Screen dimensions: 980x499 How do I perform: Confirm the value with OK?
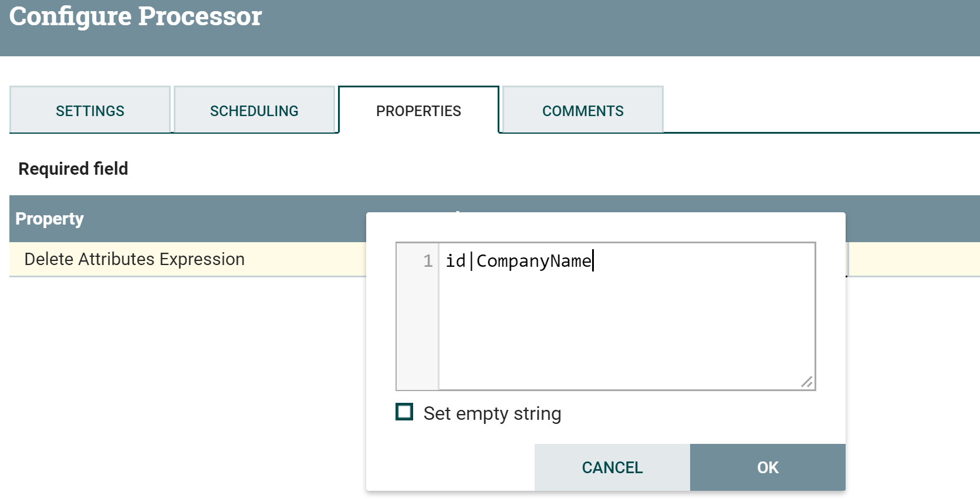(x=767, y=467)
